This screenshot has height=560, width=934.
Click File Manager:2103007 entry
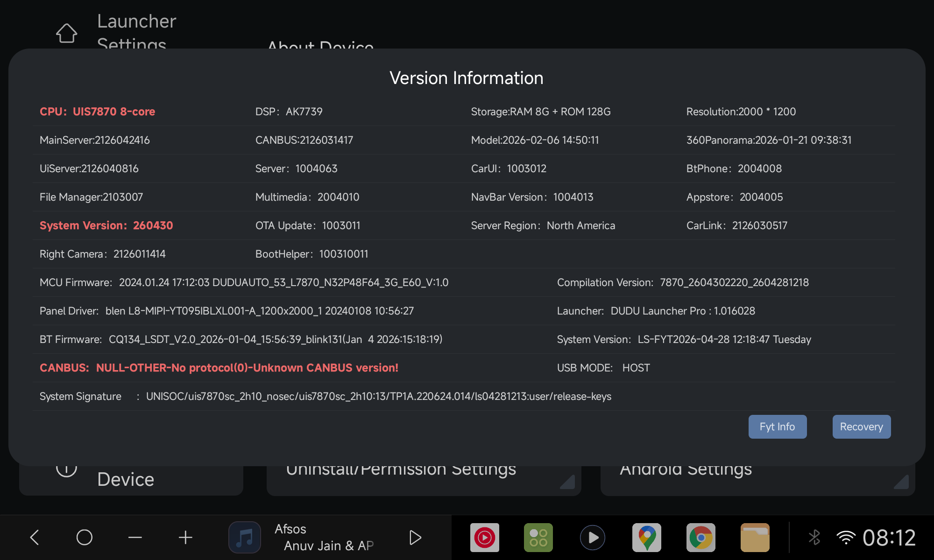pos(92,197)
